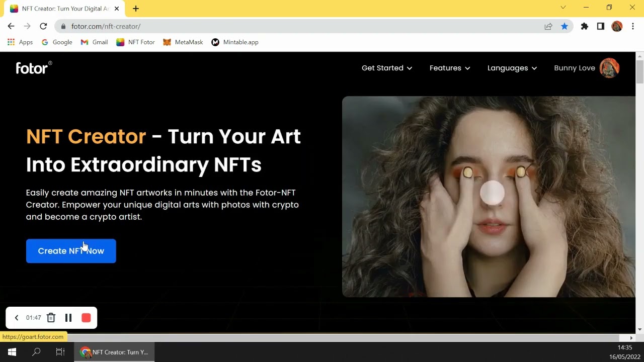
Task: Expand the Get Started menu
Action: coord(387,68)
